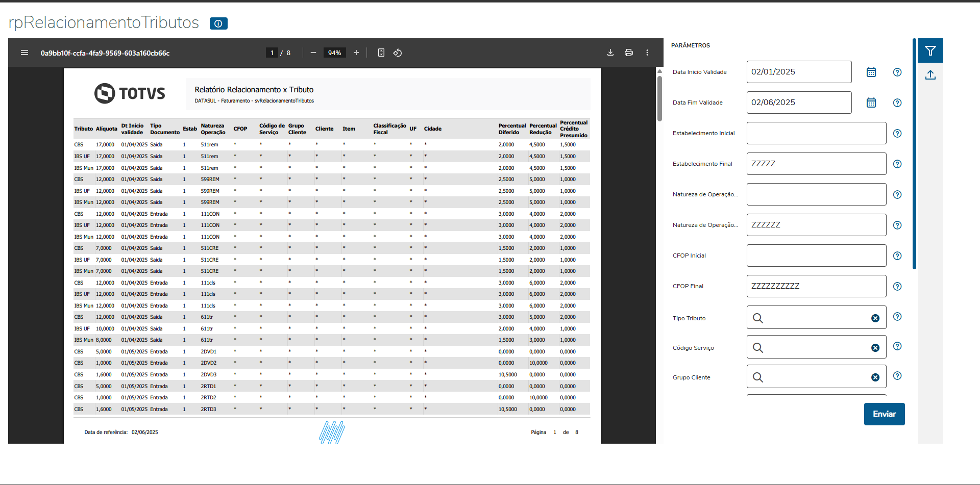This screenshot has width=980, height=485.
Task: Search Tipo Tributo lookup
Action: pyautogui.click(x=758, y=318)
